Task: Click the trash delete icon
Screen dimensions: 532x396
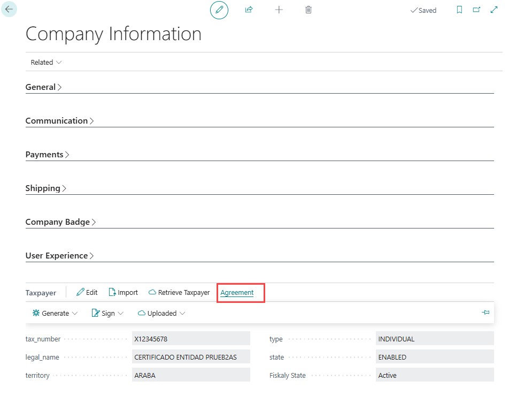Action: click(x=309, y=10)
